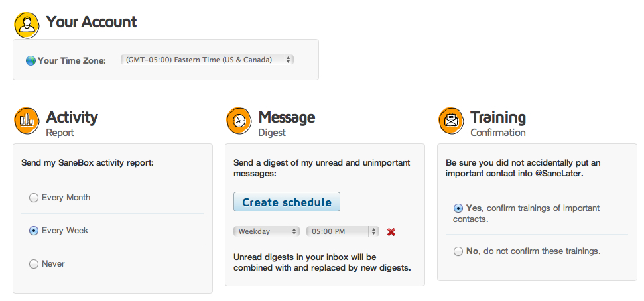Click the Activity Report bar chart icon
Screen dimensions: 644x301
(x=27, y=121)
